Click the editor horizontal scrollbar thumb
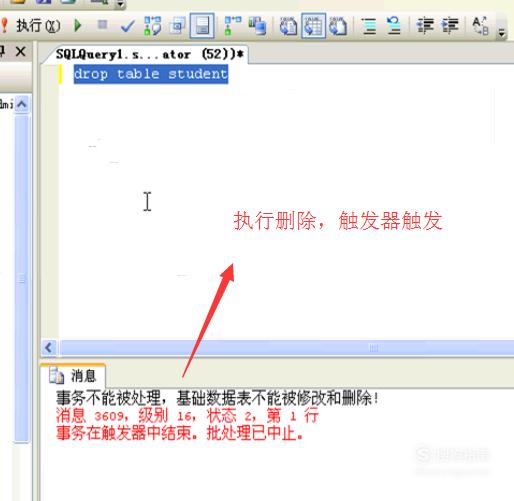514x501 pixels. (287, 348)
